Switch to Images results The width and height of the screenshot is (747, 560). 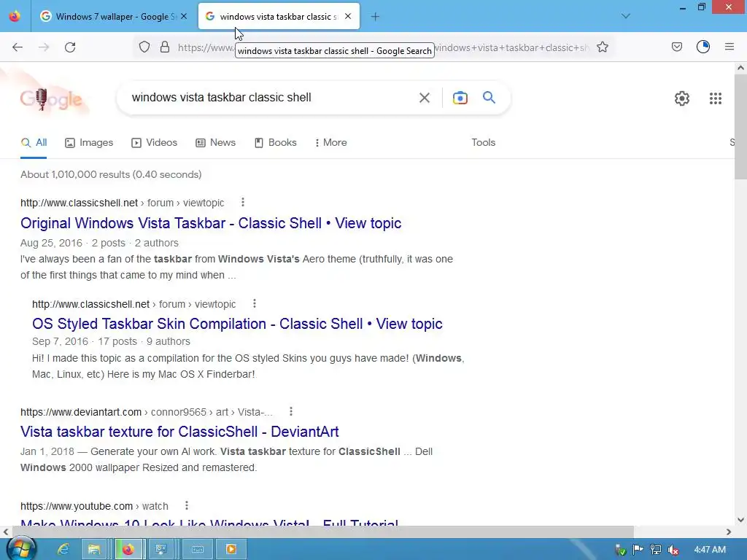point(89,143)
